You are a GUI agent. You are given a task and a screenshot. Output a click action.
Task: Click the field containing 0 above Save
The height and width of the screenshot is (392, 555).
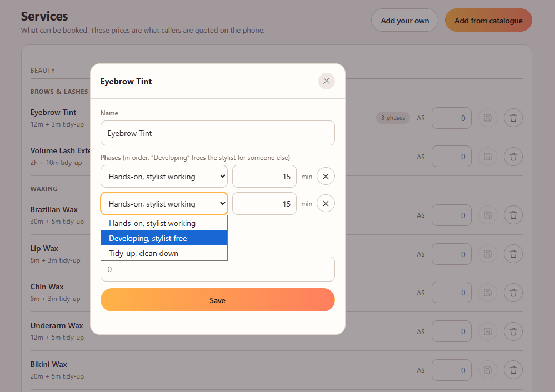pyautogui.click(x=217, y=269)
